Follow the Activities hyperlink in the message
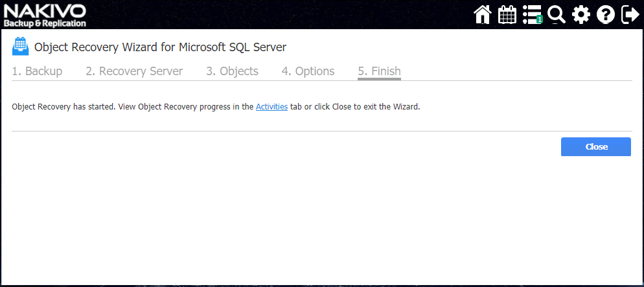 pyautogui.click(x=271, y=107)
